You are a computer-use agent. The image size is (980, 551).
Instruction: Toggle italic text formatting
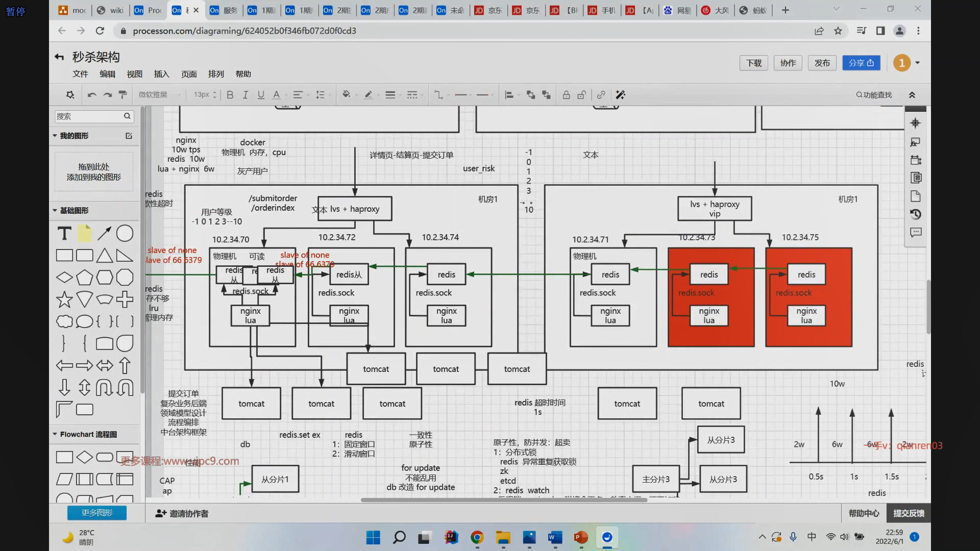pyautogui.click(x=246, y=95)
